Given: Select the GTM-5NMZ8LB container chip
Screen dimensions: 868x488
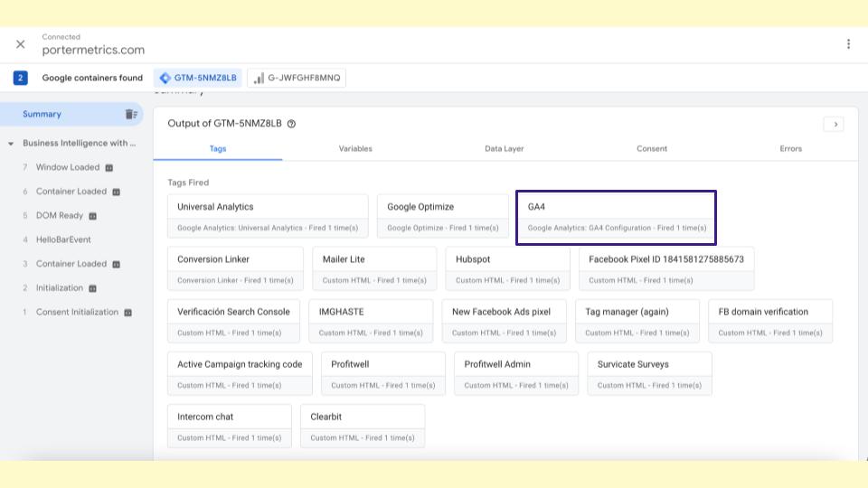Looking at the screenshot, I should (x=198, y=78).
